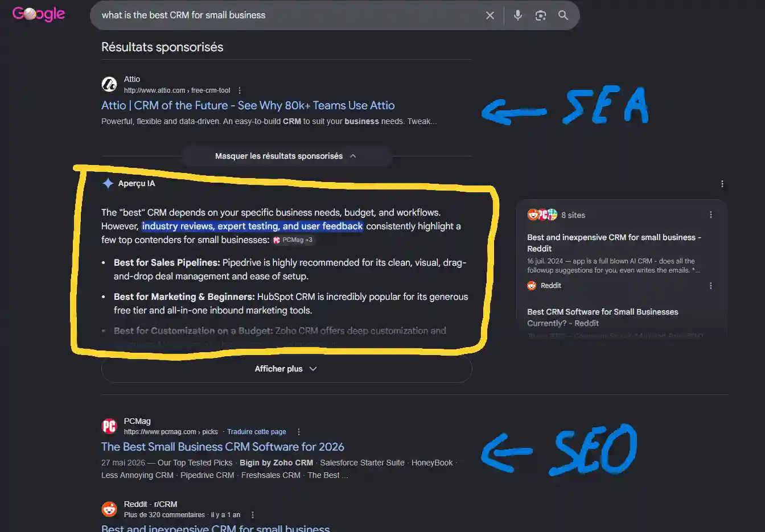
Task: Click the PCMag site name above the result
Action: point(137,421)
